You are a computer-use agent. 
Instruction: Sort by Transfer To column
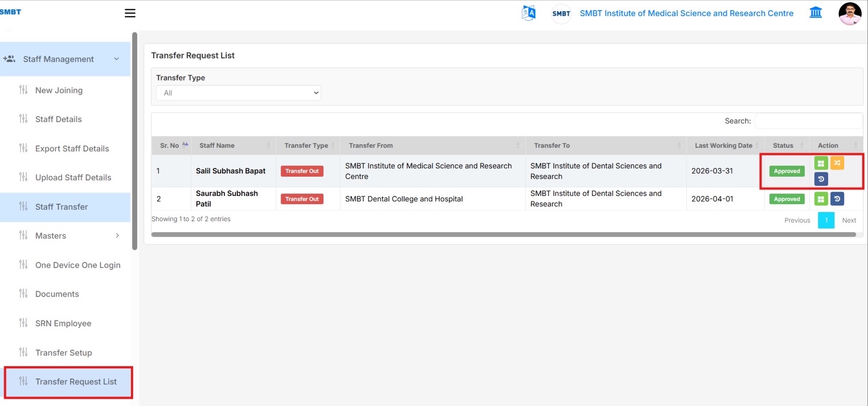coord(606,145)
